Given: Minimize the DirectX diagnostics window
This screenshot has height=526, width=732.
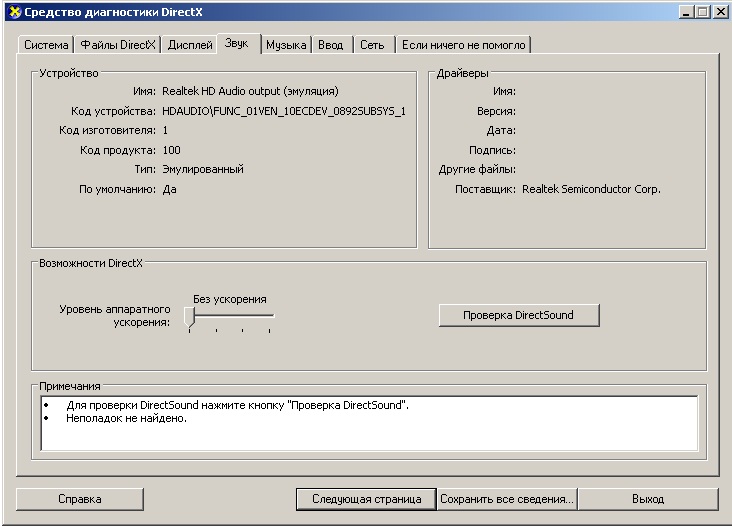Looking at the screenshot, I should (686, 12).
